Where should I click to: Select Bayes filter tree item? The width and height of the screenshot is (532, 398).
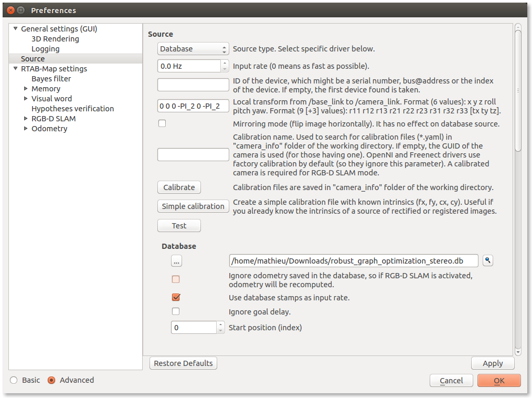(51, 79)
